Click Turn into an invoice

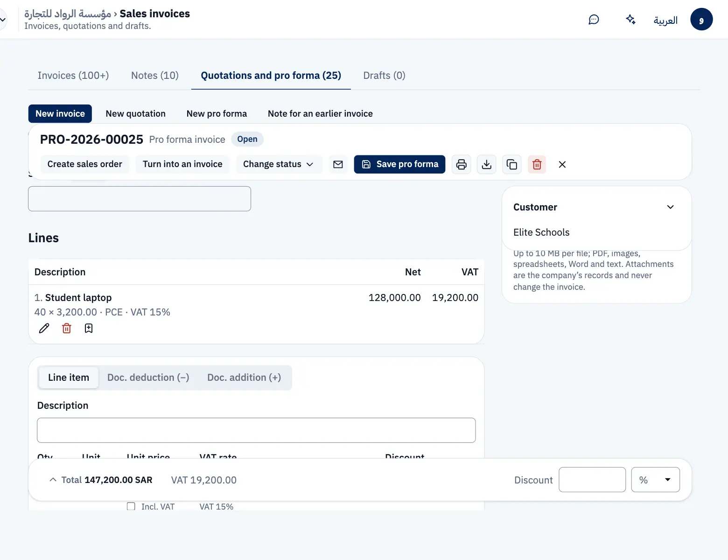(x=182, y=164)
